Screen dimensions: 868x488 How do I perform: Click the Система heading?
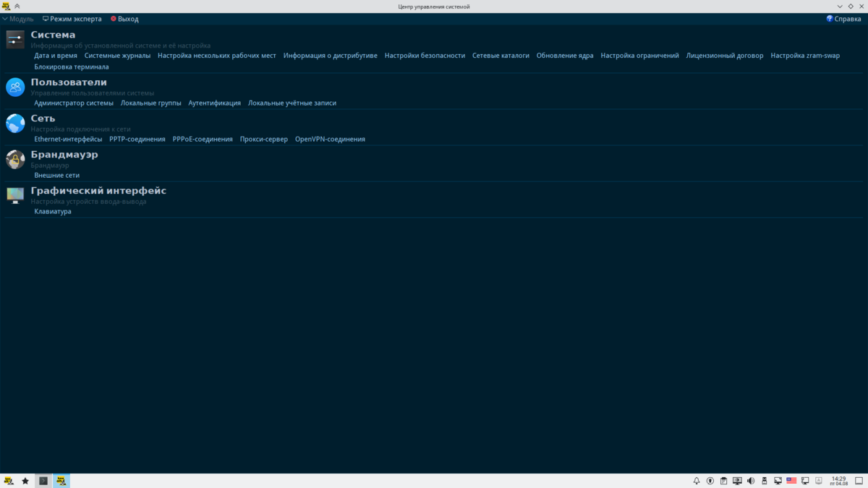pos(53,35)
